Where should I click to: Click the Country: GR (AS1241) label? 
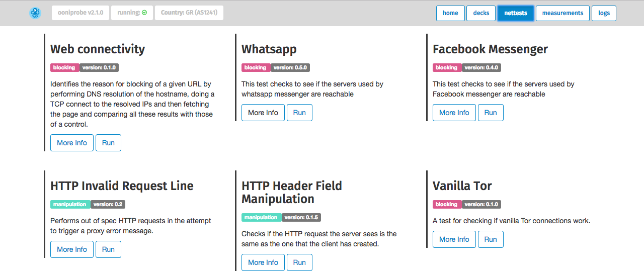click(x=189, y=13)
